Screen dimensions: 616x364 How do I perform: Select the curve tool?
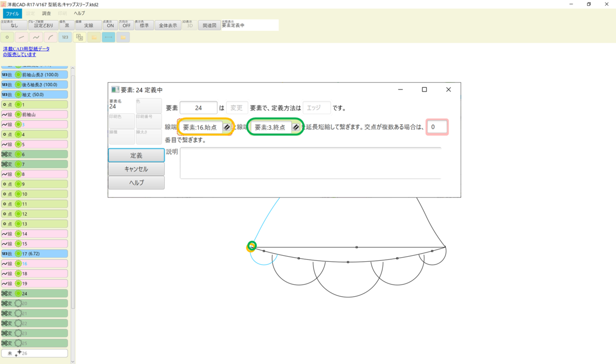tap(35, 37)
